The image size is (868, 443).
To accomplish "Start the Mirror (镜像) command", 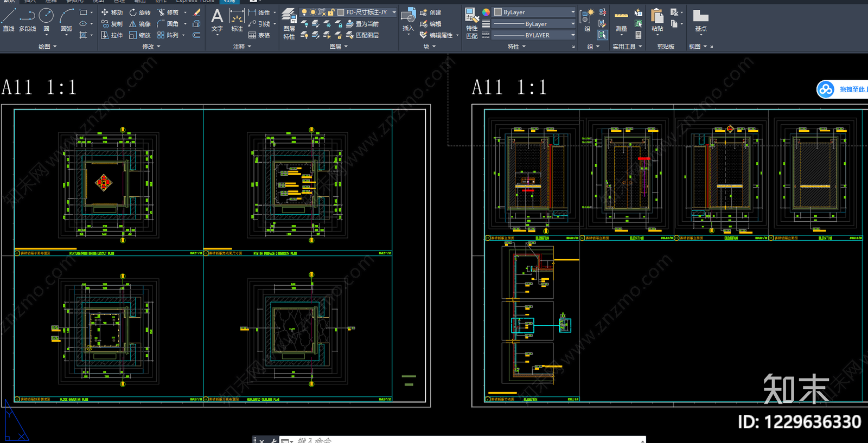I will click(x=139, y=24).
